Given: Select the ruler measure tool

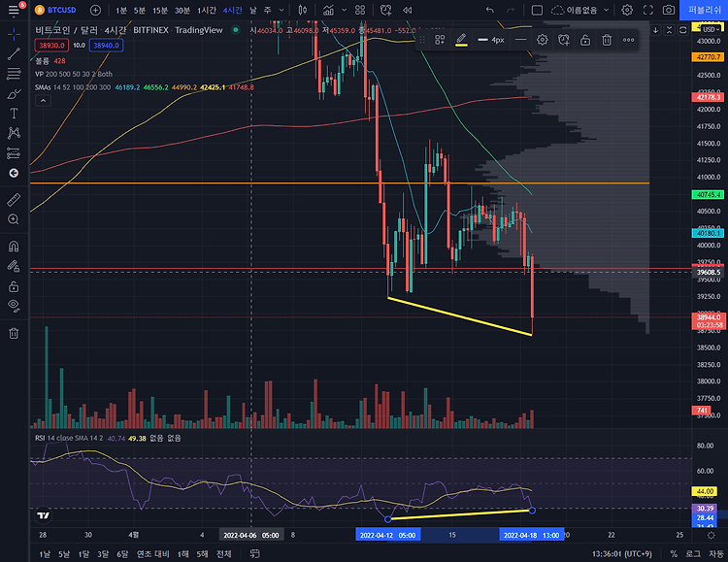Looking at the screenshot, I should tap(14, 200).
